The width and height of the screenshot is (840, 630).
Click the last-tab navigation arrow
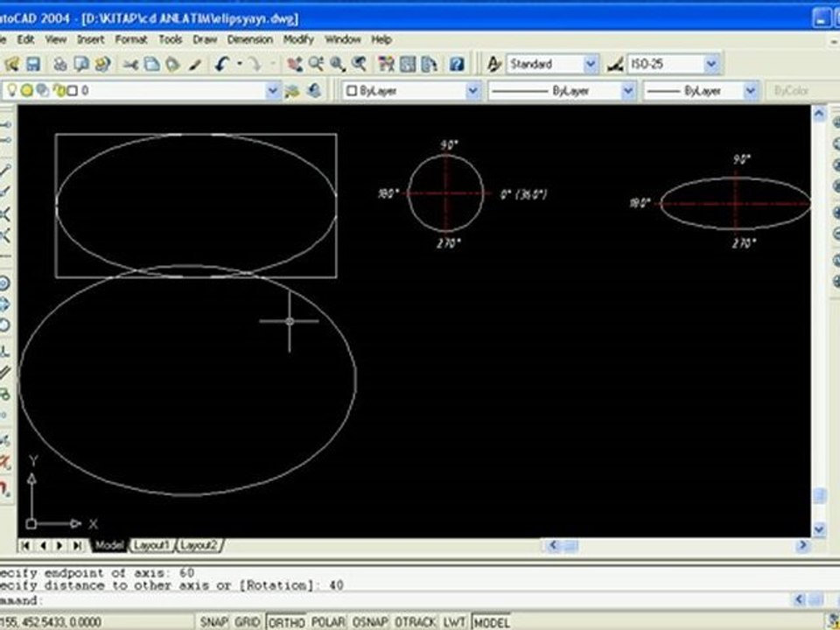click(x=77, y=545)
